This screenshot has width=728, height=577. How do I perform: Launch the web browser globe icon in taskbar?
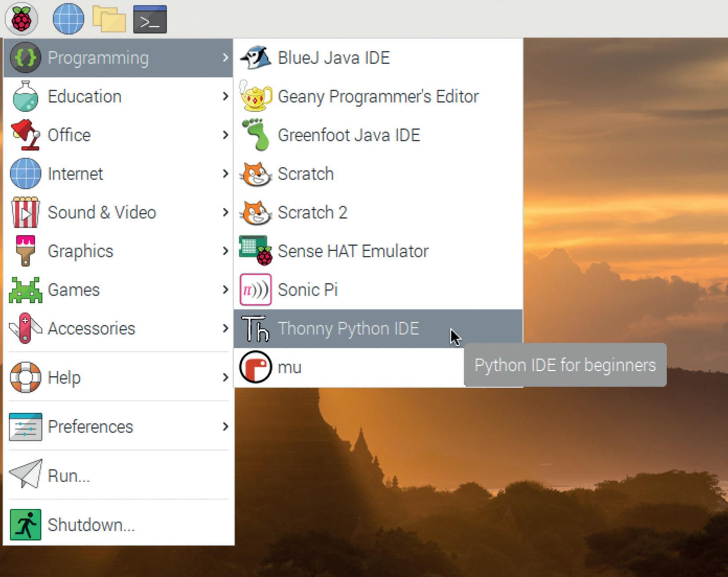point(68,19)
